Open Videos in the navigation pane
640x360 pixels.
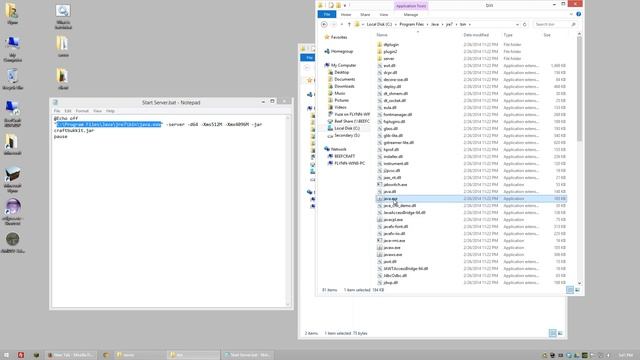tap(340, 107)
